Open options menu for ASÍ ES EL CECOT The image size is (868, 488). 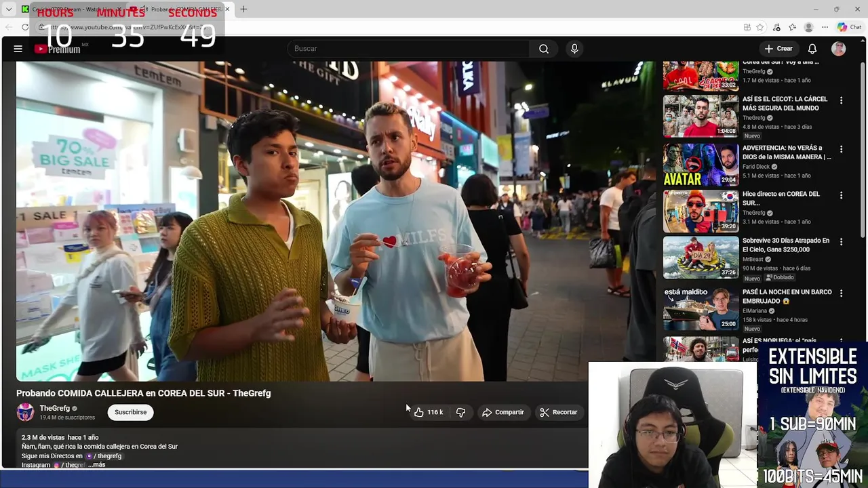(x=841, y=100)
